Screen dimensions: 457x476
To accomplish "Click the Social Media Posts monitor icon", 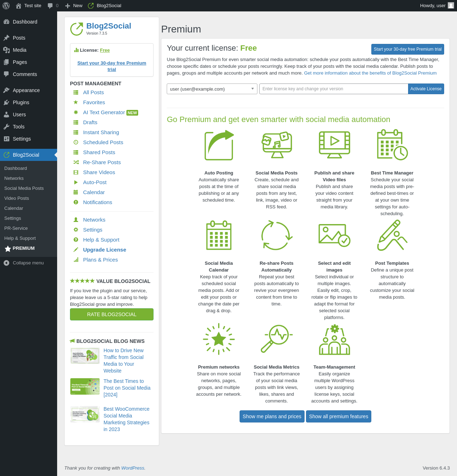I will pos(277,145).
